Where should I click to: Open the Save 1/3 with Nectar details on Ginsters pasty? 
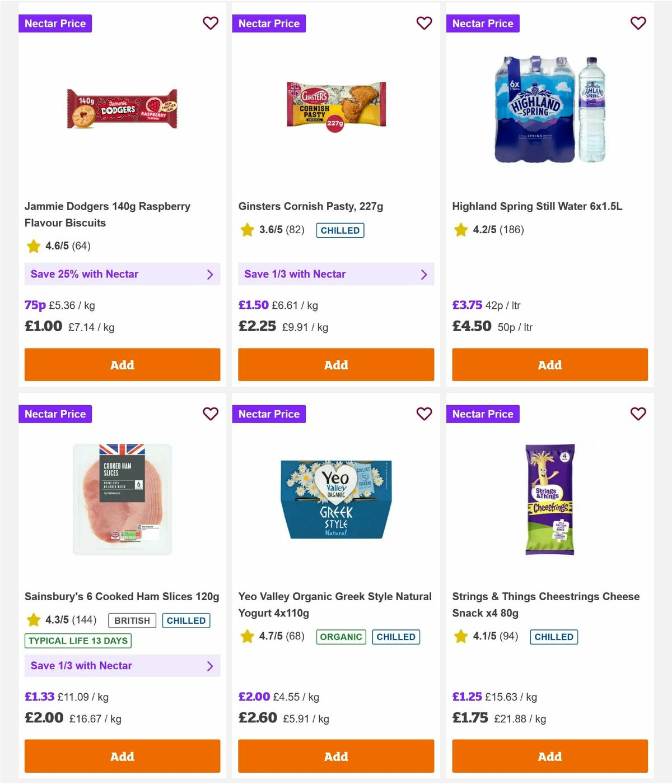click(x=336, y=274)
